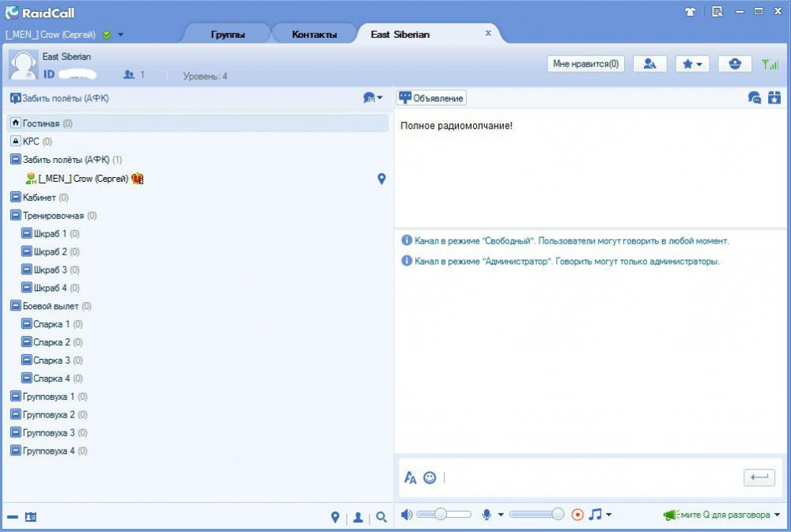
Task: Open the font formatting icon in chat
Action: 410,477
